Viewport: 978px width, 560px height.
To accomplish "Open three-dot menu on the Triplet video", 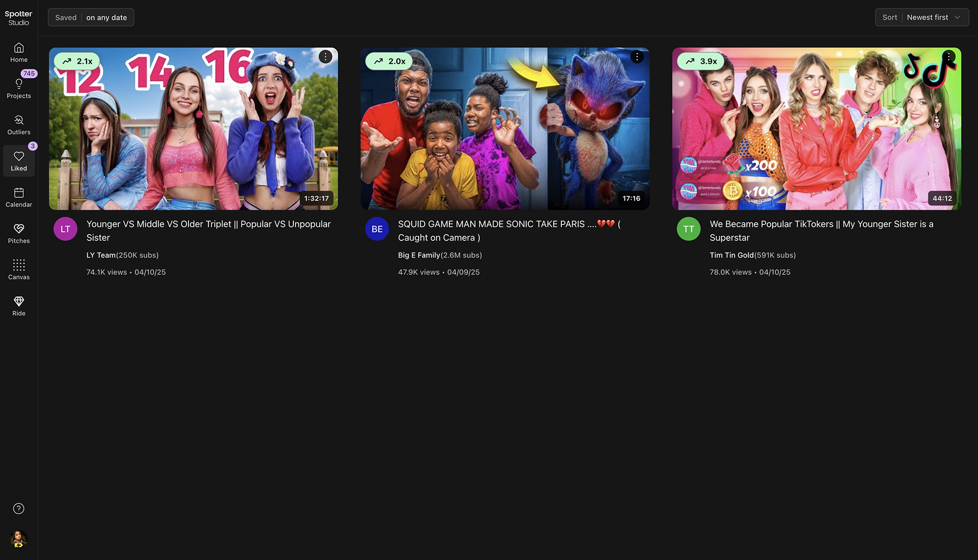I will (x=325, y=57).
